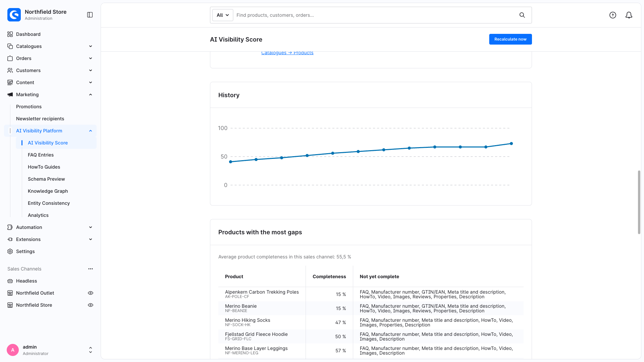Toggle visibility eye for Northfield Outlet
644x362 pixels.
click(91, 293)
